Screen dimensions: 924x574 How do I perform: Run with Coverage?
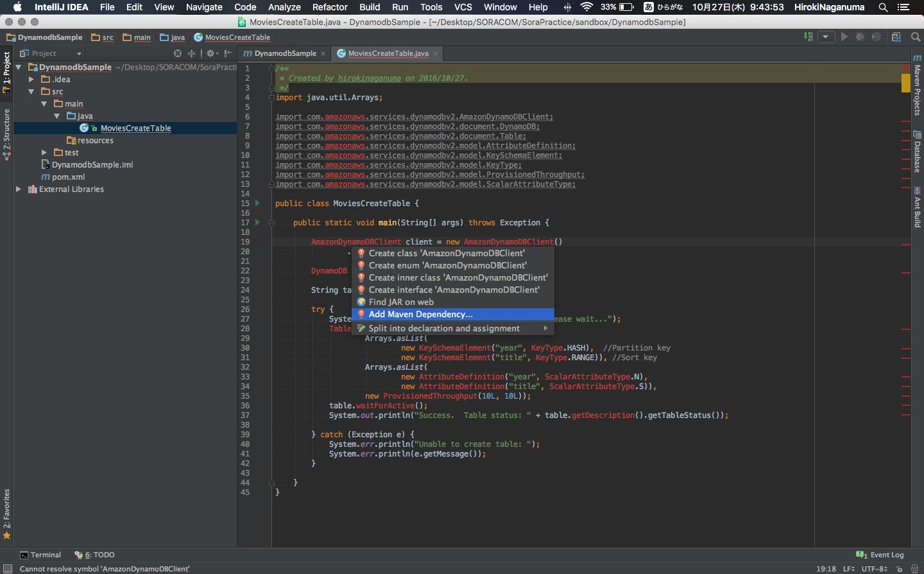[x=875, y=37]
